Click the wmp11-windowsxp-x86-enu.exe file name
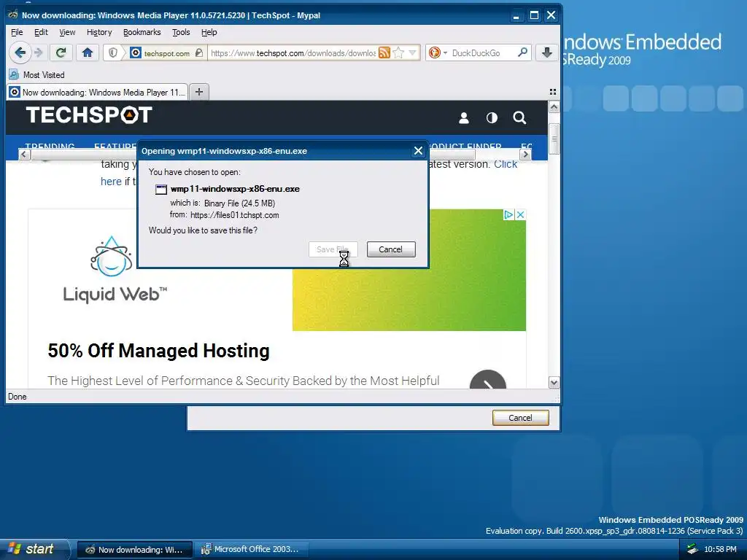This screenshot has width=747, height=560. 235,189
